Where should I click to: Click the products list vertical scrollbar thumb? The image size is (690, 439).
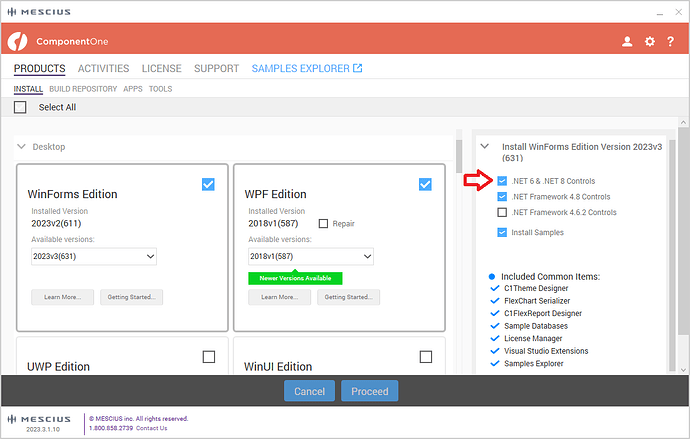pos(459,156)
